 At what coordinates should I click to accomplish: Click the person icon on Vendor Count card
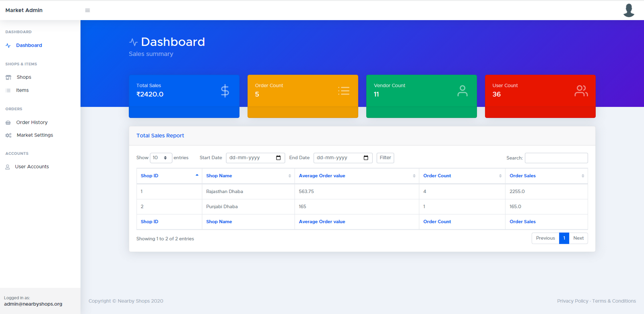point(462,91)
